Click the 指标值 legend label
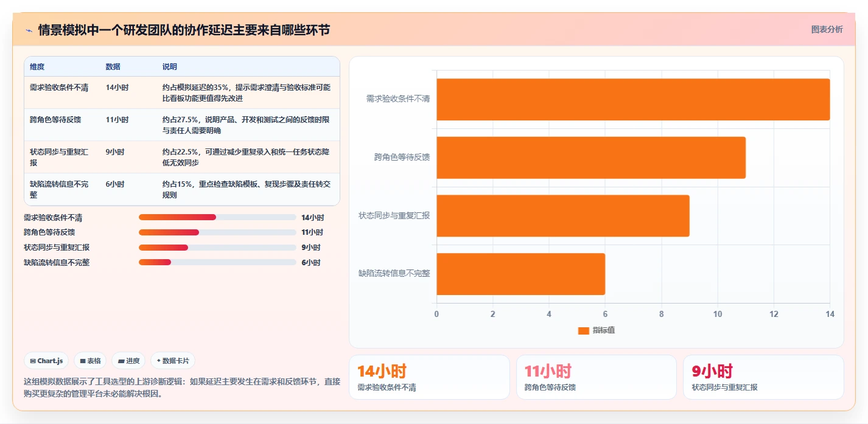Screen dimensions: 868x424 [x=604, y=330]
